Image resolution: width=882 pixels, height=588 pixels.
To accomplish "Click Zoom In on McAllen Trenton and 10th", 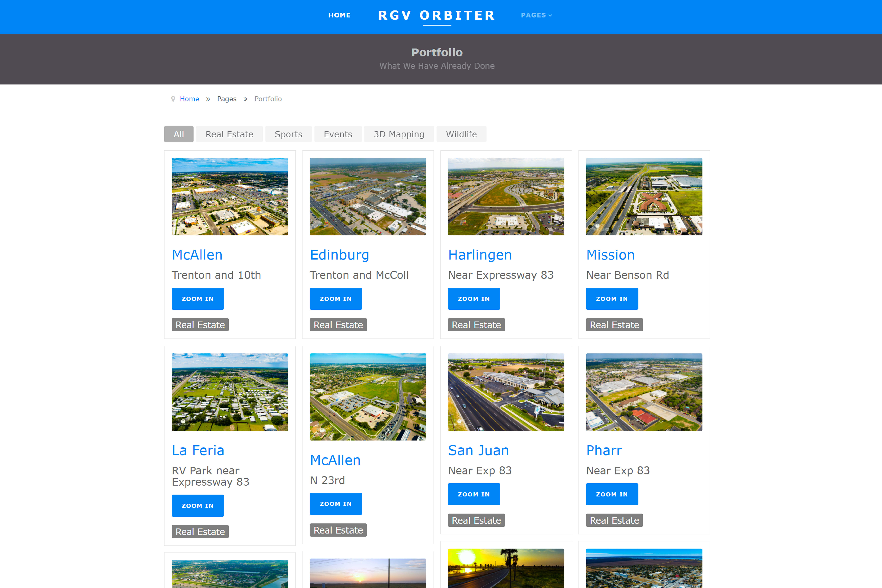I will click(x=198, y=299).
